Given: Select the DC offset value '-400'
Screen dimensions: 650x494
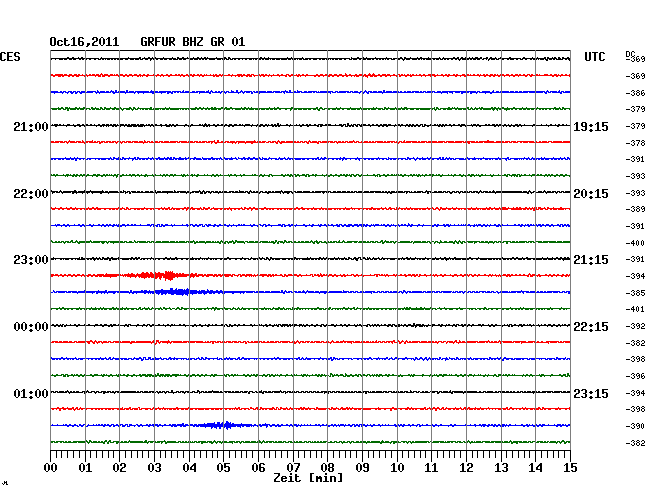Looking at the screenshot, I should click(x=635, y=243).
